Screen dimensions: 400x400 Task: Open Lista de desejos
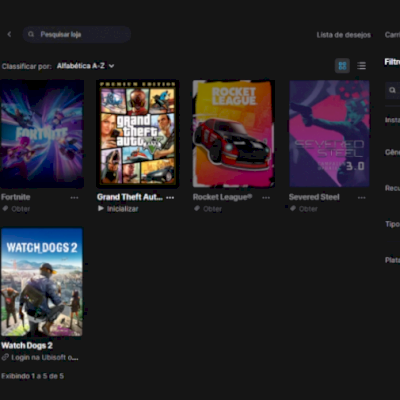tap(343, 35)
